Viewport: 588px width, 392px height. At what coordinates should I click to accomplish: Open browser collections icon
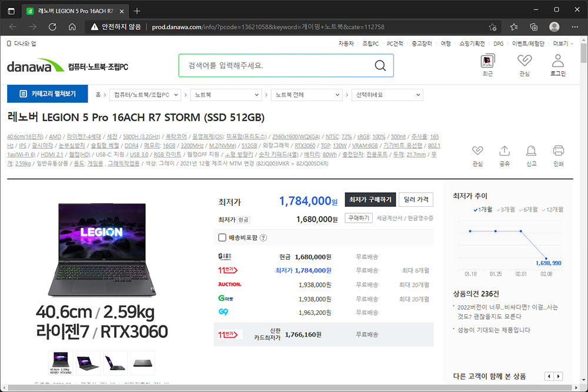pos(533,27)
